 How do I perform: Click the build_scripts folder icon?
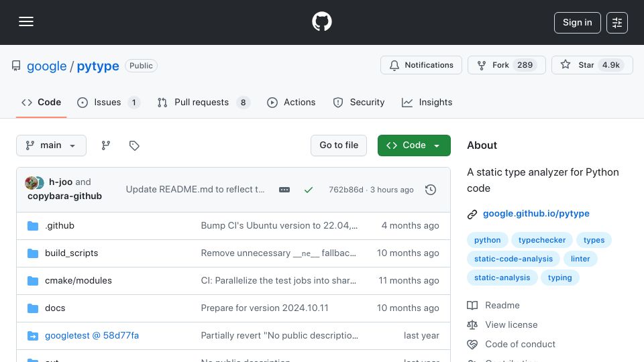[33, 253]
